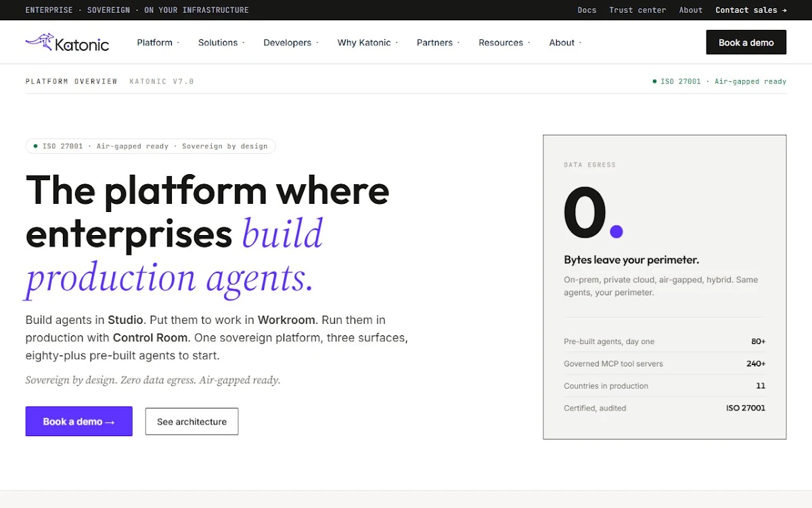Click the green ISO 27001 Air-gapped ready status text on the right
This screenshot has width=812, height=508.
point(719,81)
